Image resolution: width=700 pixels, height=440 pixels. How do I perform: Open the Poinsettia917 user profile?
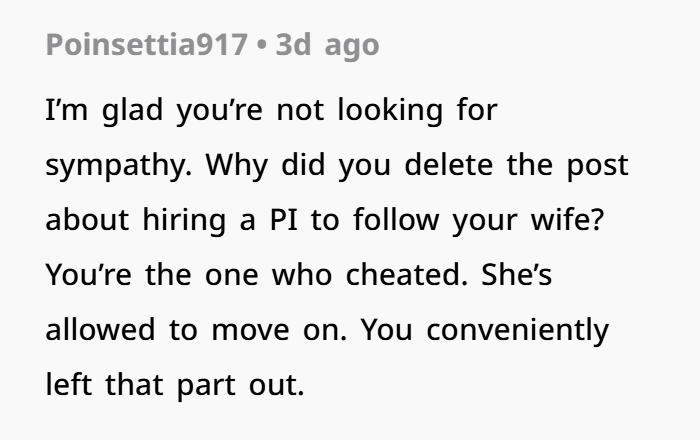coord(146,47)
